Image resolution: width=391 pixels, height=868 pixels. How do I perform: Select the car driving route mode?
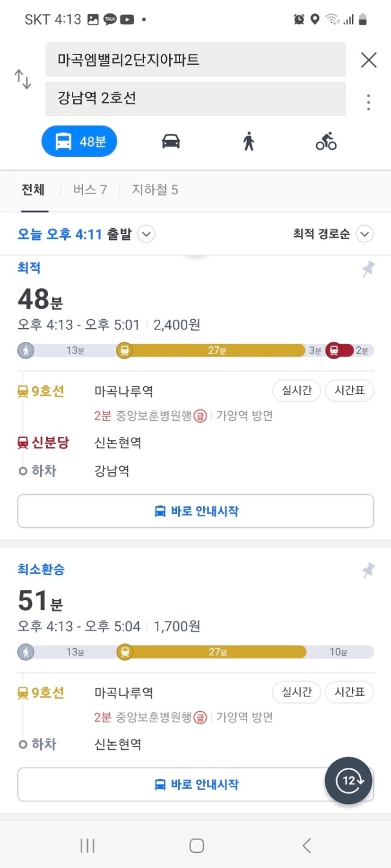171,141
